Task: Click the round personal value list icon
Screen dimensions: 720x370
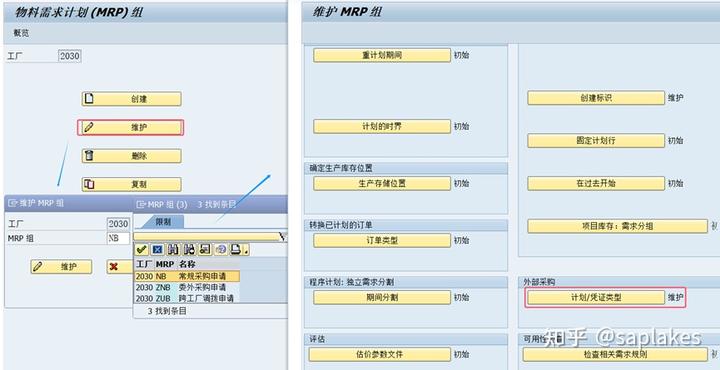Action: (x=221, y=249)
